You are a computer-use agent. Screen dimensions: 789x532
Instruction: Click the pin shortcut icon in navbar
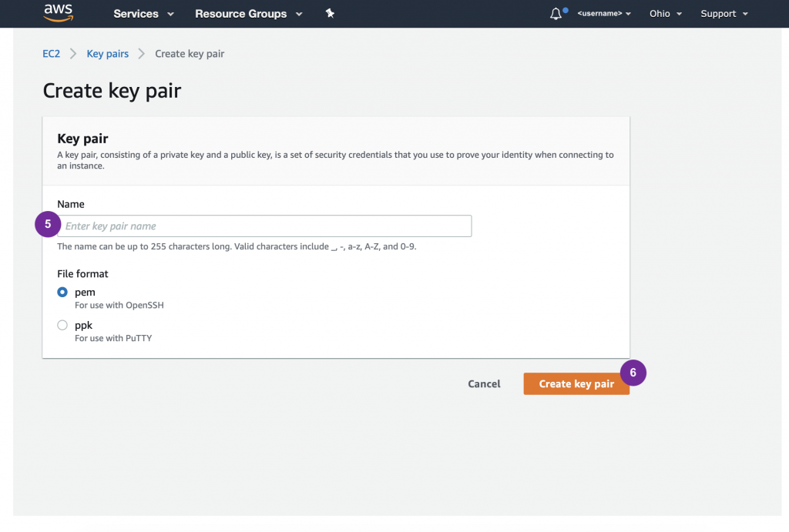[330, 14]
